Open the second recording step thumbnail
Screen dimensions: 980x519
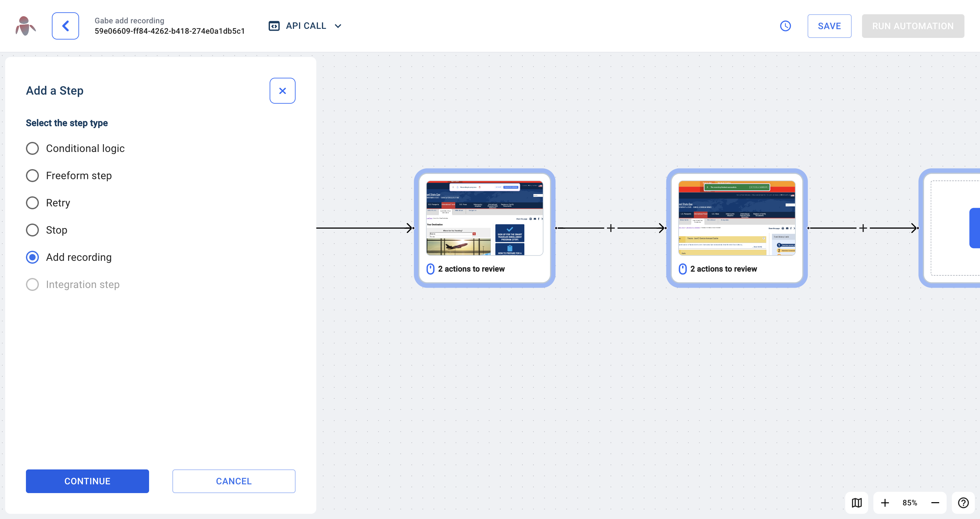[x=737, y=218]
